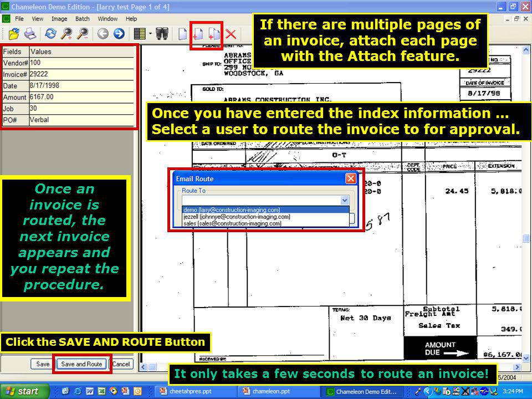Screen dimensions: 532x399
Task: Click the Open folder toolbar icon
Action: tap(14, 34)
